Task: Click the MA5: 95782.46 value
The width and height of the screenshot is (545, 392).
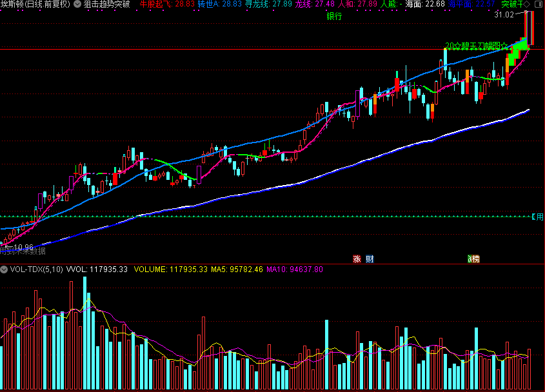Action: click(237, 269)
